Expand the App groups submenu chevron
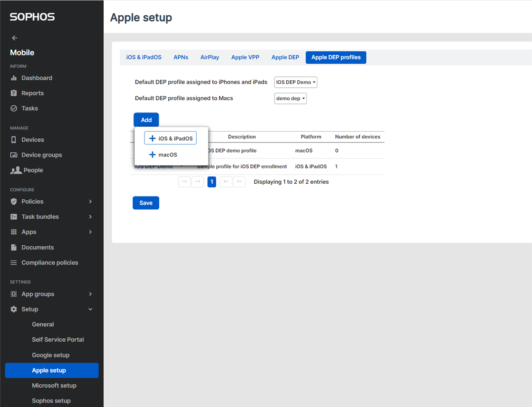 tap(91, 294)
